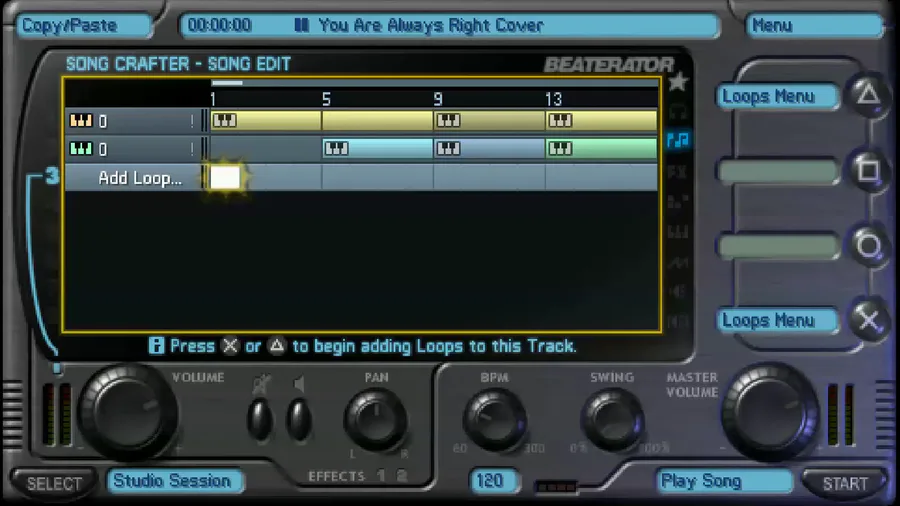This screenshot has height=506, width=900.
Task: Open the star favorites icon in sidebar
Action: (678, 82)
